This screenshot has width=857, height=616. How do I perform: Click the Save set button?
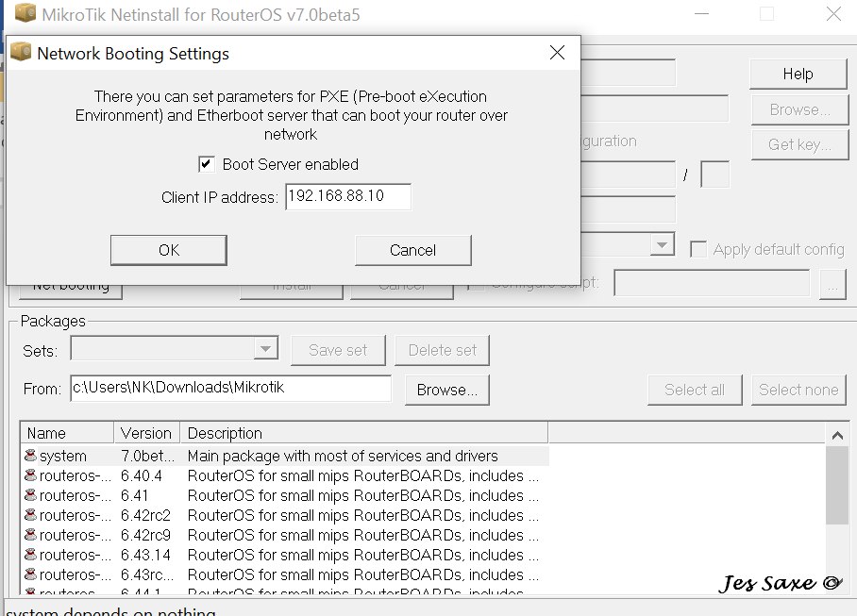338,350
